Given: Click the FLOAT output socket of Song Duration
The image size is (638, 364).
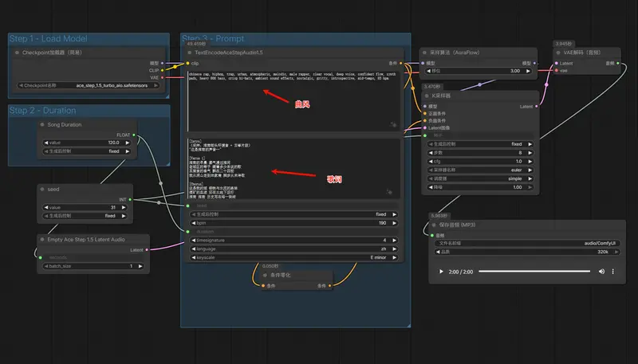Looking at the screenshot, I should click(134, 135).
